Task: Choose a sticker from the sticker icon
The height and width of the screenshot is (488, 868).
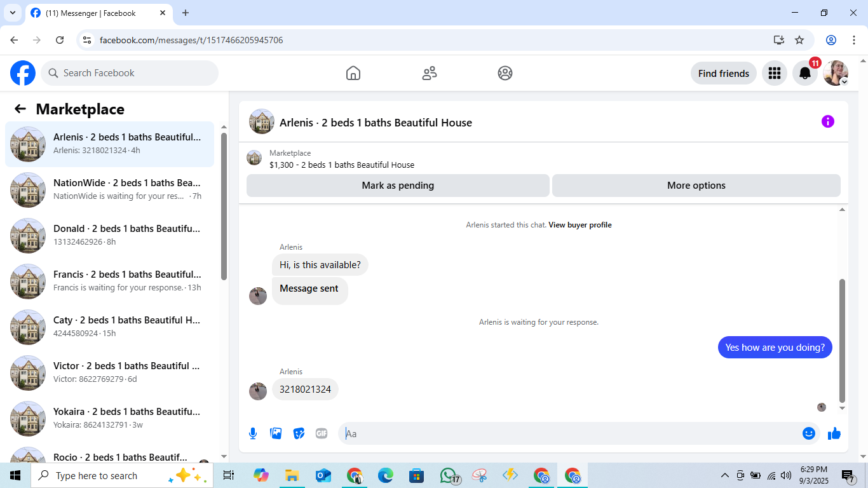Action: pyautogui.click(x=299, y=433)
